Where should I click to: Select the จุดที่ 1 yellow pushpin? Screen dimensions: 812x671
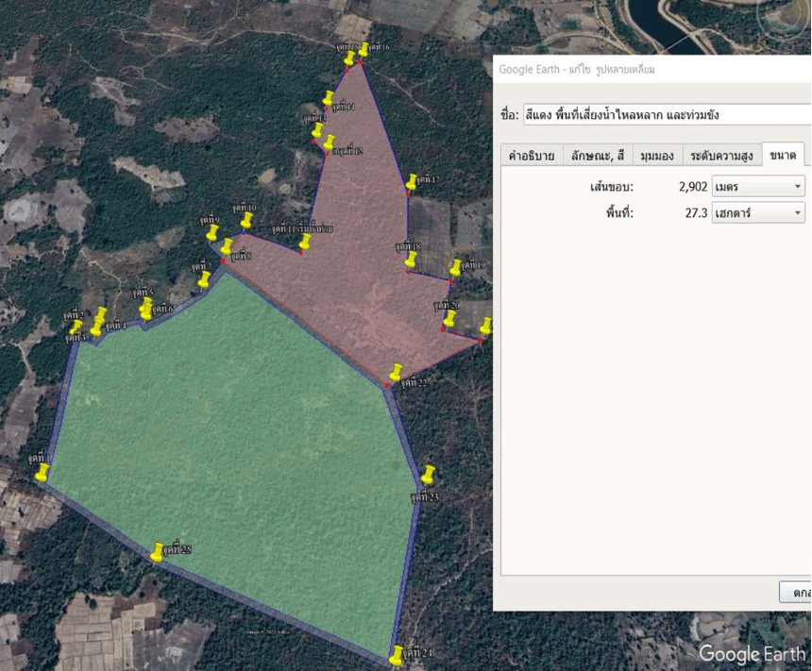[42, 472]
